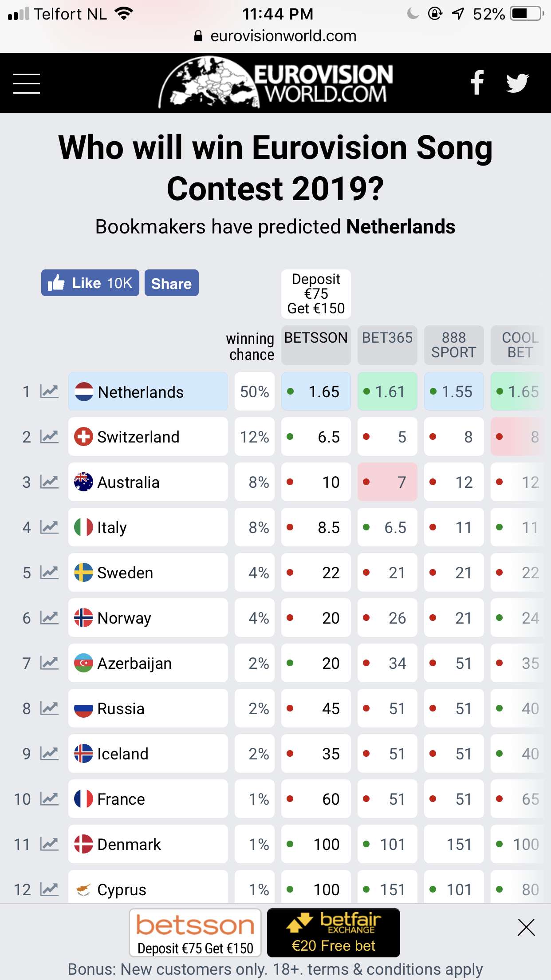Open the Switzerland country entry
Viewport: 551px width, 980px height.
click(x=148, y=437)
